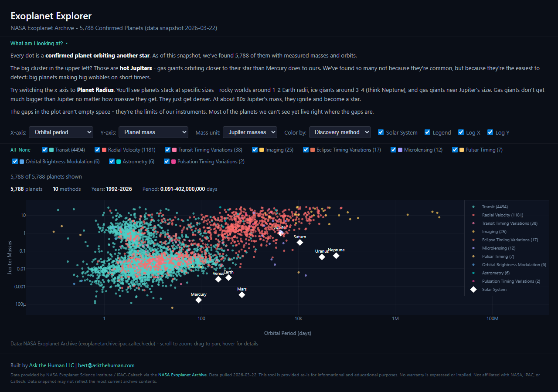Uncheck Transit (4494) discovery method
The width and height of the screenshot is (558, 392).
(44, 149)
